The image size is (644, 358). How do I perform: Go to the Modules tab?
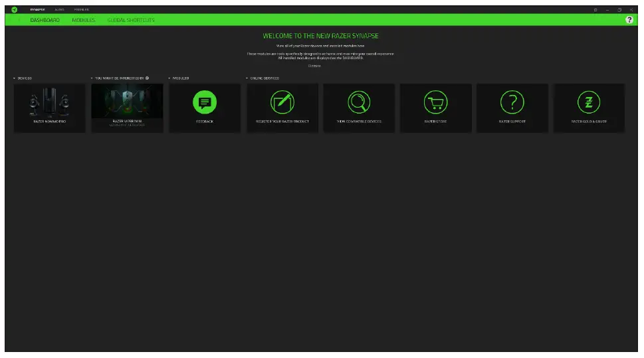83,20
